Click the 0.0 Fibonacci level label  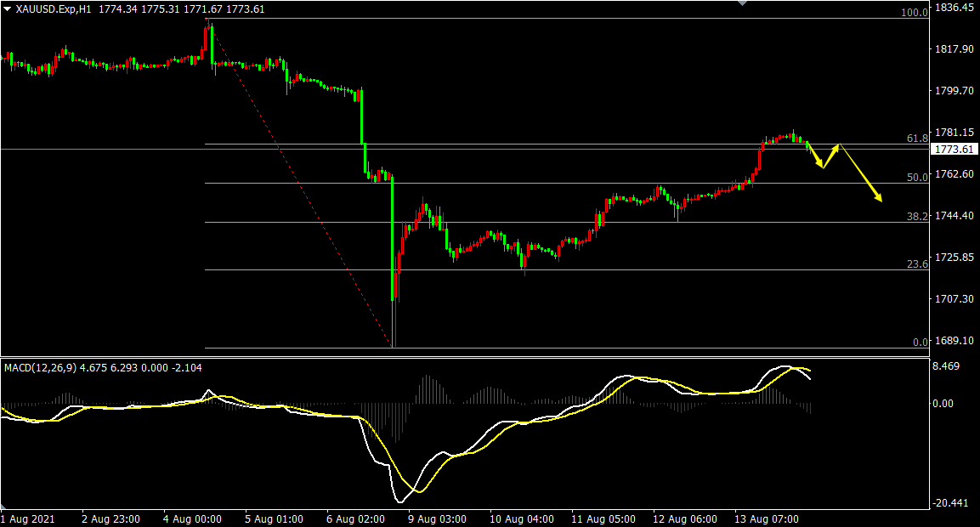tap(920, 343)
